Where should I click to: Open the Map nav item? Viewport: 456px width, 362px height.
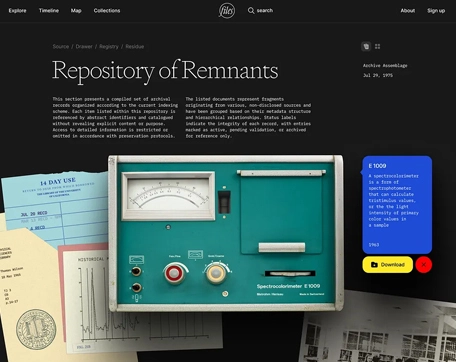76,11
